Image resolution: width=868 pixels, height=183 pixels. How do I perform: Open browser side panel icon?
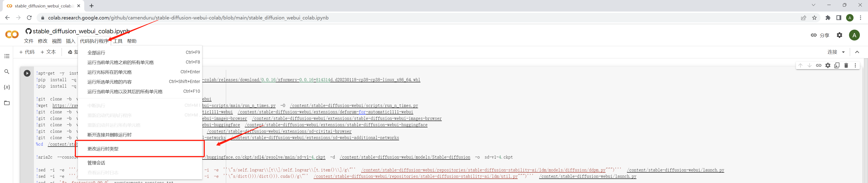click(839, 17)
